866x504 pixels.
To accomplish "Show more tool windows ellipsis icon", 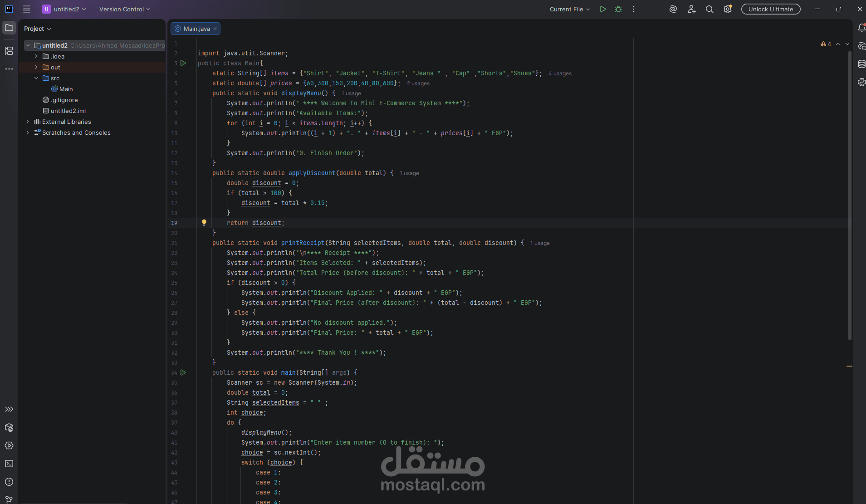I will point(9,69).
